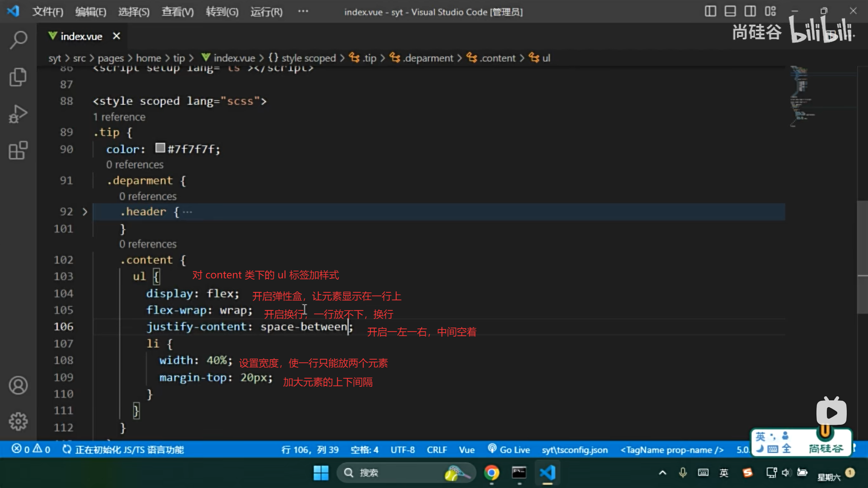Open the menu bar overflow ellipsis
This screenshot has width=868, height=488.
tap(303, 11)
